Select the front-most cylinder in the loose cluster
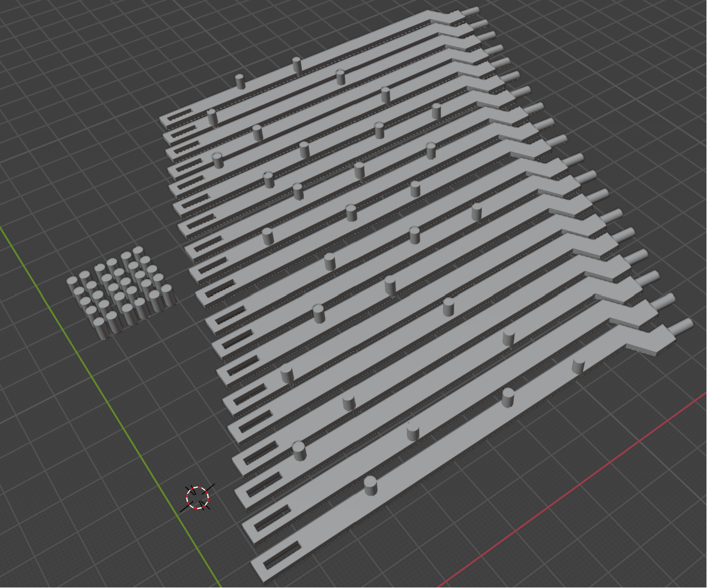This screenshot has height=588, width=707. [x=101, y=328]
